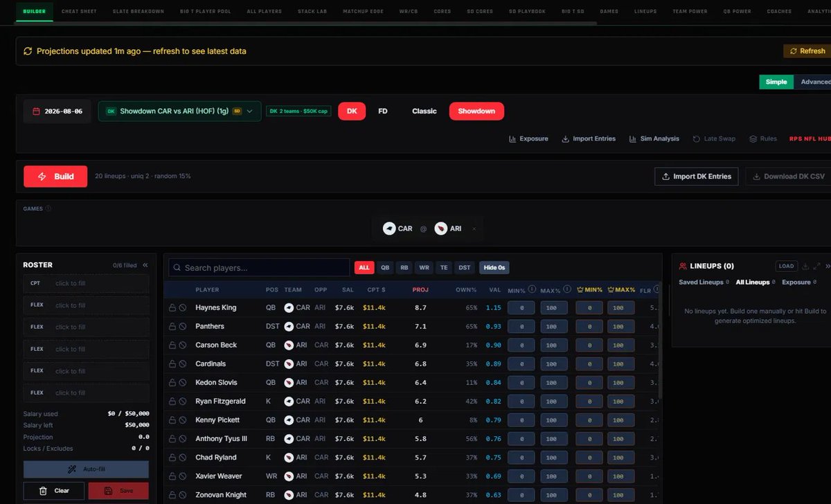Switch to the Matchup Edge tab
Screen dimensions: 831x504
(363, 11)
